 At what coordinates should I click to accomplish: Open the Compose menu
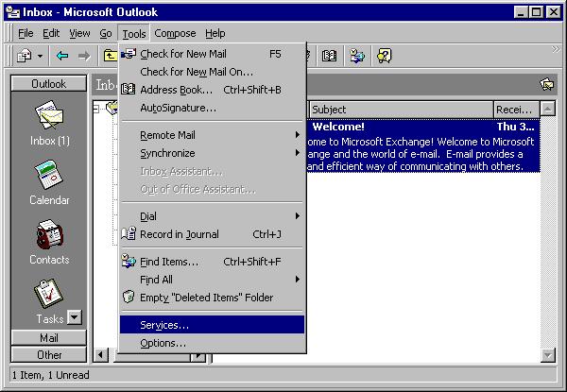175,33
